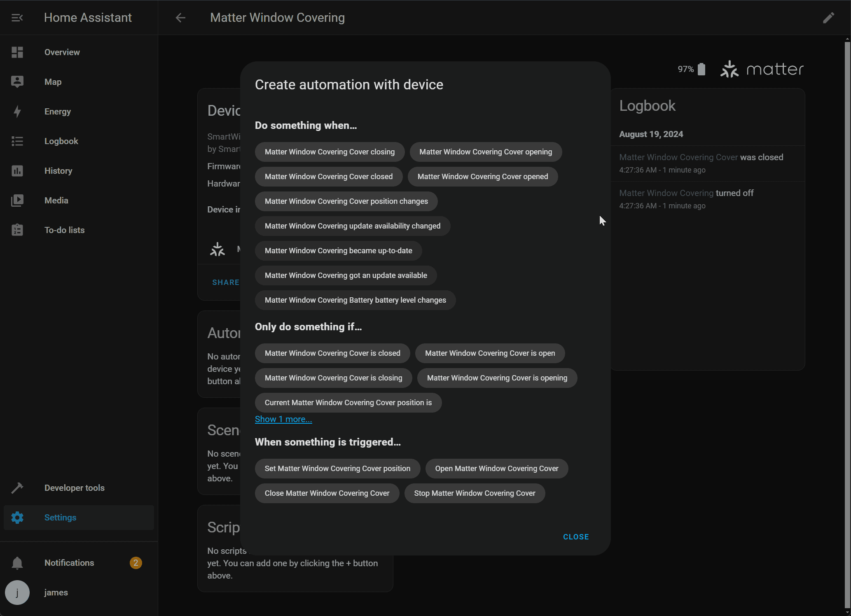Open the Map sidebar item
The height and width of the screenshot is (616, 851).
(x=53, y=82)
